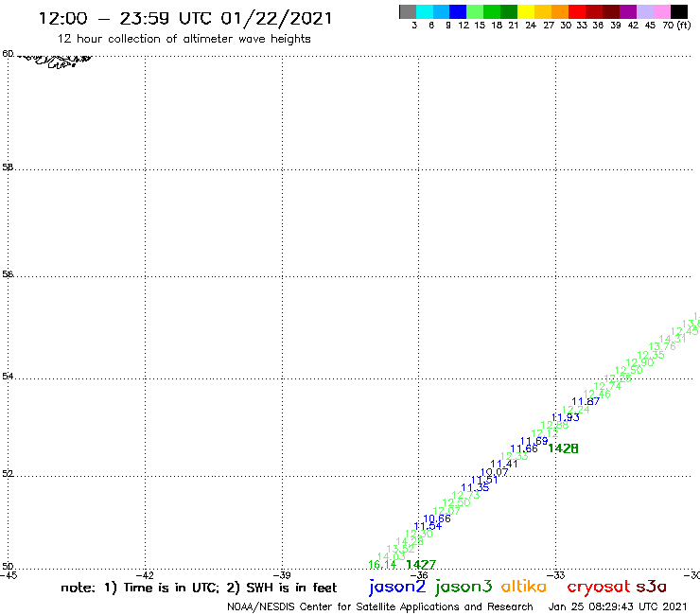Click the 16.14 wave height value

click(x=382, y=565)
